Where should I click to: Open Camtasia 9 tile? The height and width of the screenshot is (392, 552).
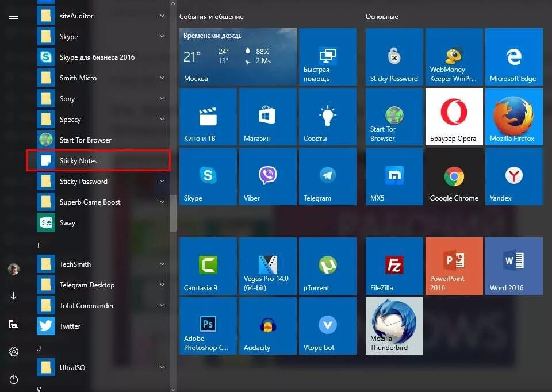pos(208,266)
